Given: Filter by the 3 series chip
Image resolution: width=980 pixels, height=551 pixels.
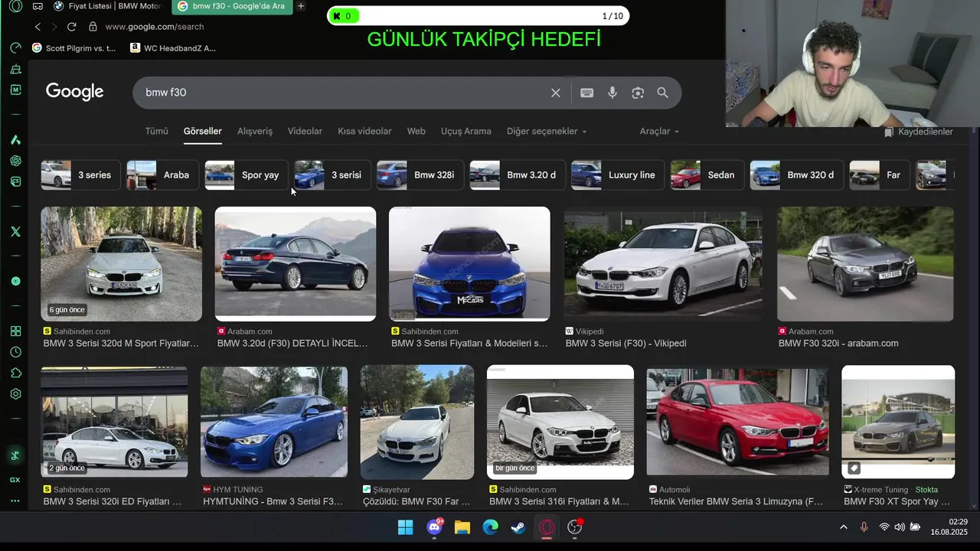Looking at the screenshot, I should click(x=80, y=175).
